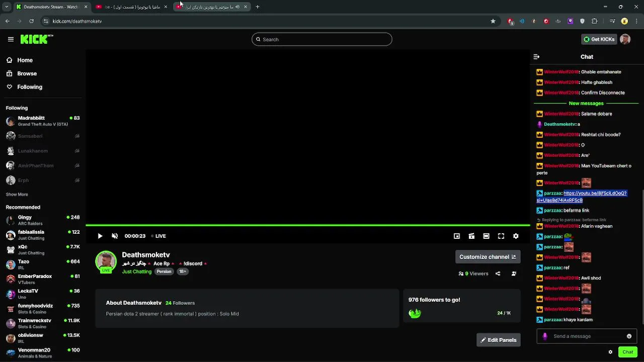This screenshot has width=644, height=362.
Task: Toggle theater mode in player
Action: pos(486,236)
